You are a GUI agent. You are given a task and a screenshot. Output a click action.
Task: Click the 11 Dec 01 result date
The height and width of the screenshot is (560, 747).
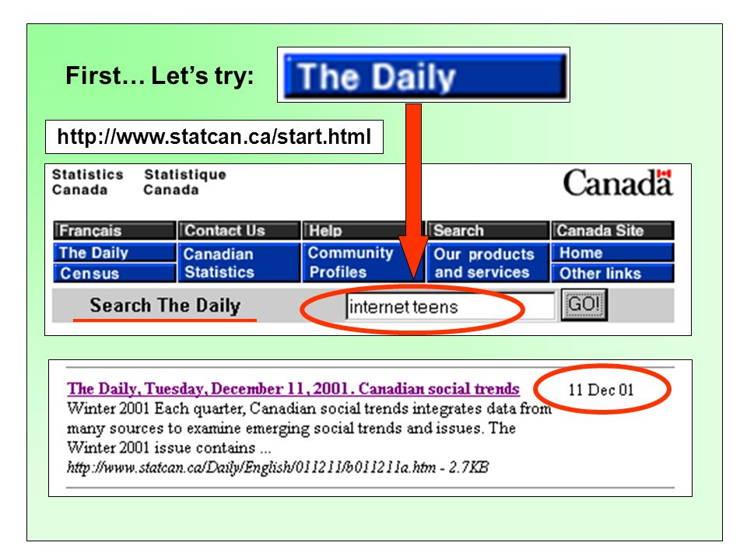click(x=601, y=390)
